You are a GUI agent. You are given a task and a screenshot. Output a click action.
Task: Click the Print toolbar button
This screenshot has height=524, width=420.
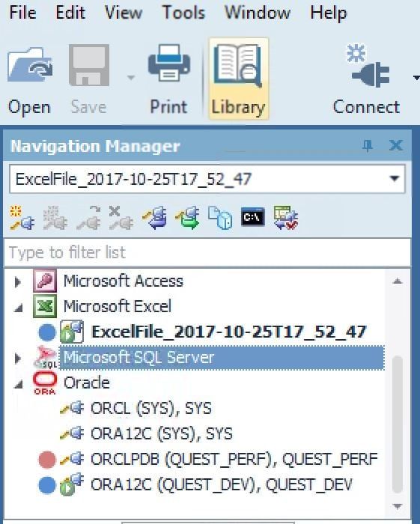(x=168, y=80)
